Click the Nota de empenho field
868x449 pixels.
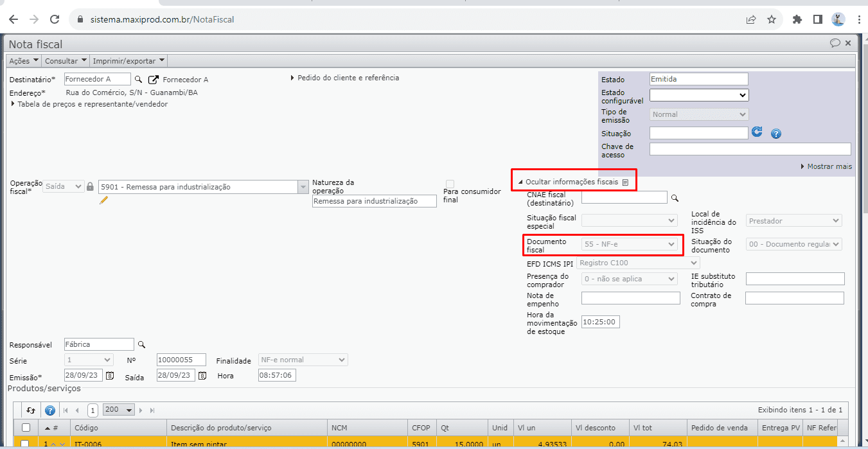tap(630, 298)
